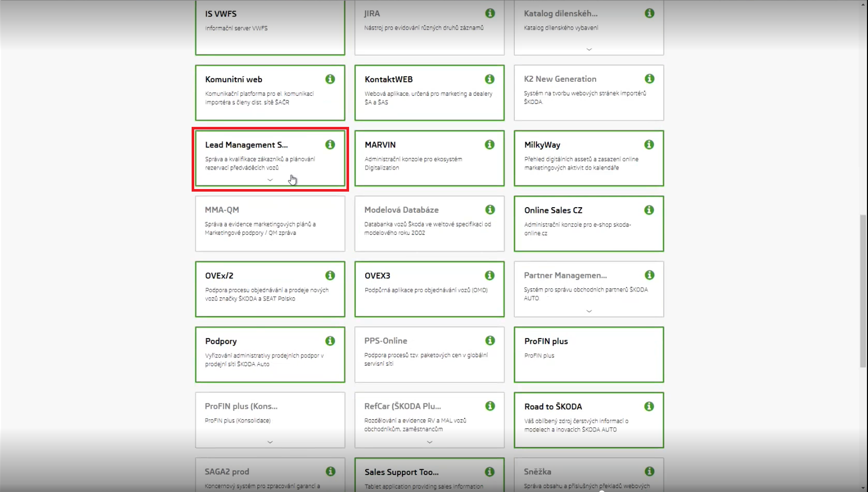The width and height of the screenshot is (868, 492).
Task: Expand the Lead Management tile chevron
Action: tap(270, 180)
